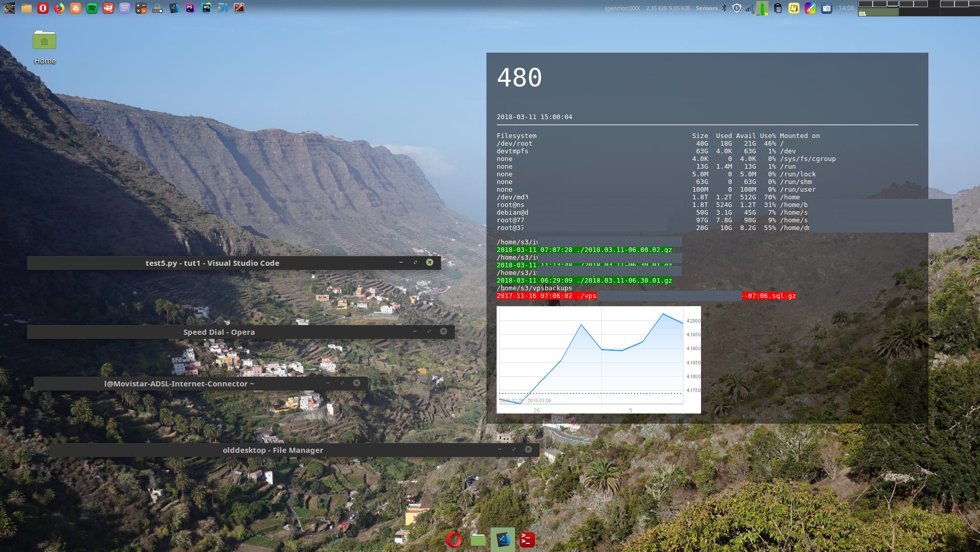Click the Bluetooth tray icon
The image size is (980, 552).
coord(724,8)
